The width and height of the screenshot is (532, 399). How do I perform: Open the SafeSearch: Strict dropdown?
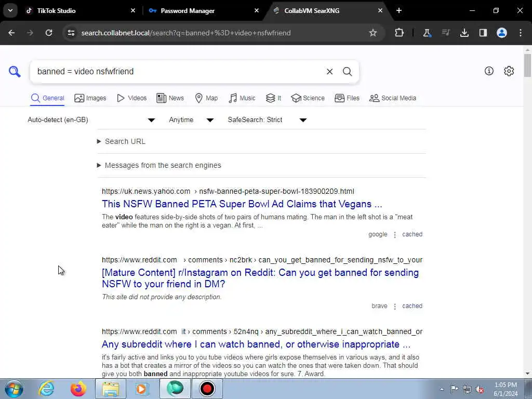pyautogui.click(x=267, y=120)
